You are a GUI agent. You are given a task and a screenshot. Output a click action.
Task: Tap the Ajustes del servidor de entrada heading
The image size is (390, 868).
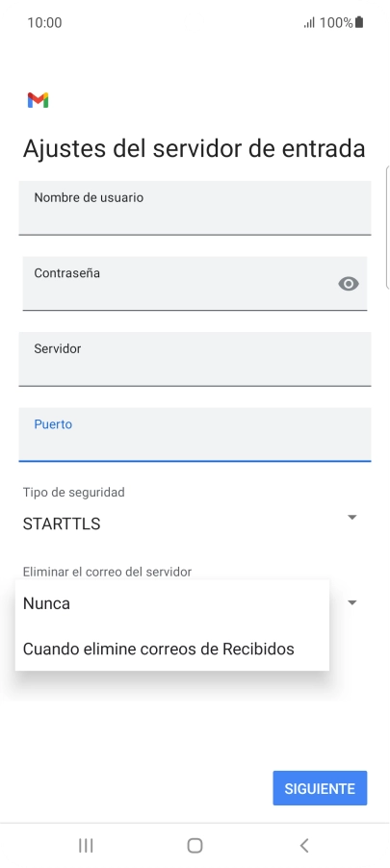(194, 149)
